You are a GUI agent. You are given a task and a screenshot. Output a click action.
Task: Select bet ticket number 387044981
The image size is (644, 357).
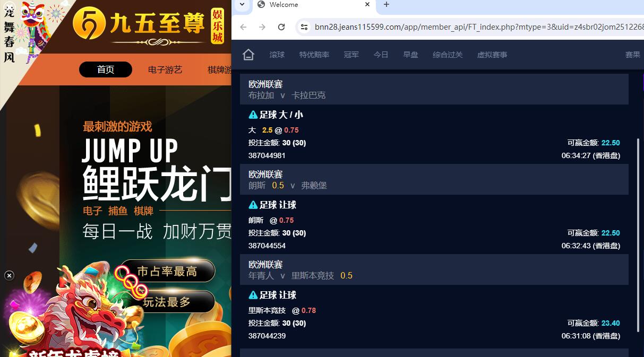tap(267, 155)
